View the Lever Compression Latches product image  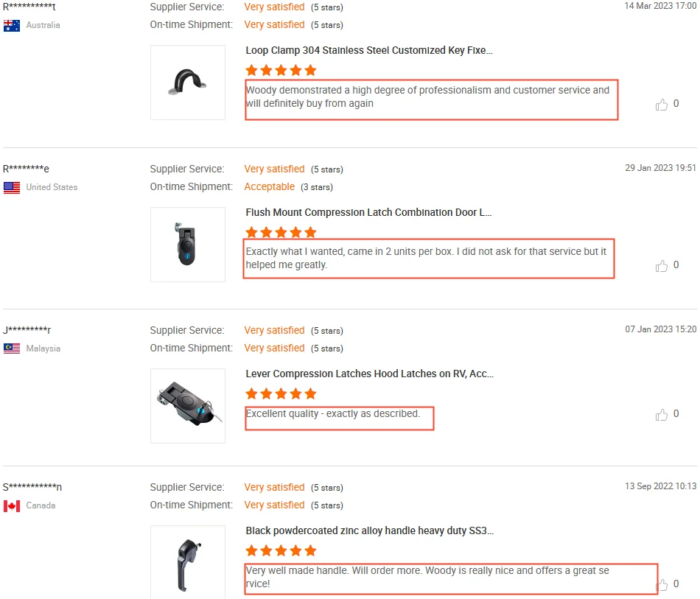[188, 406]
